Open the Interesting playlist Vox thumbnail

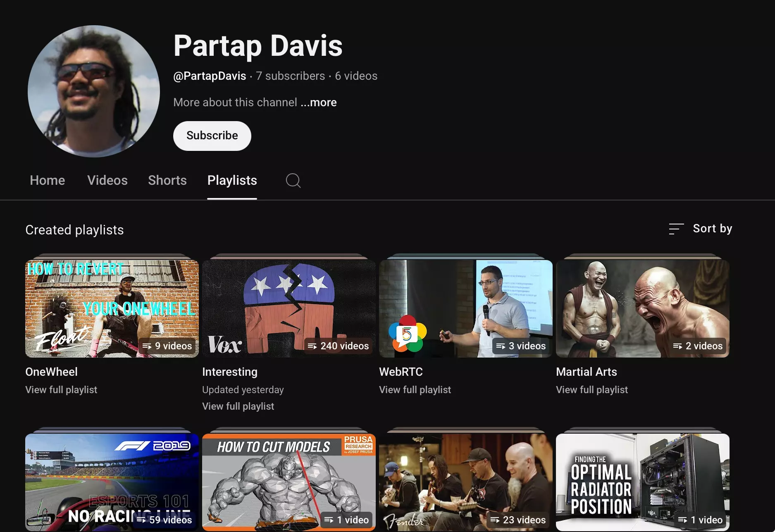[289, 308]
